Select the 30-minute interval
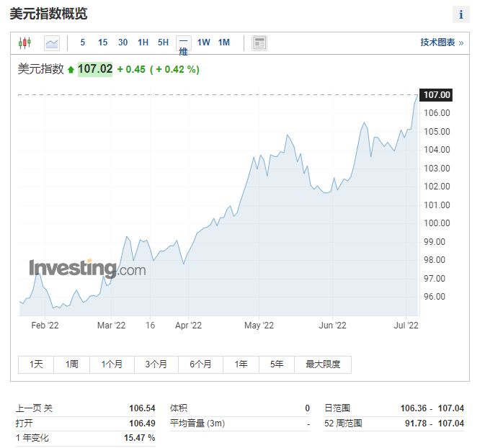Image resolution: width=485 pixels, height=448 pixels. click(x=123, y=42)
